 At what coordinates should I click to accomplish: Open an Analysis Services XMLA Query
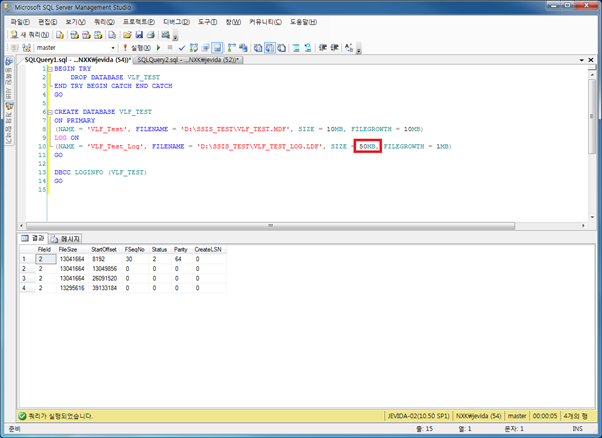click(x=98, y=35)
